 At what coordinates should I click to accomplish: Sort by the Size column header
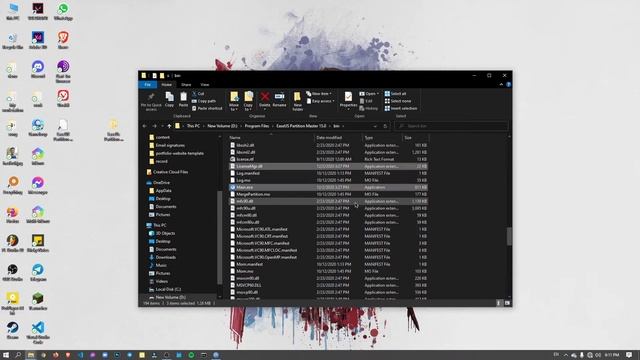415,138
